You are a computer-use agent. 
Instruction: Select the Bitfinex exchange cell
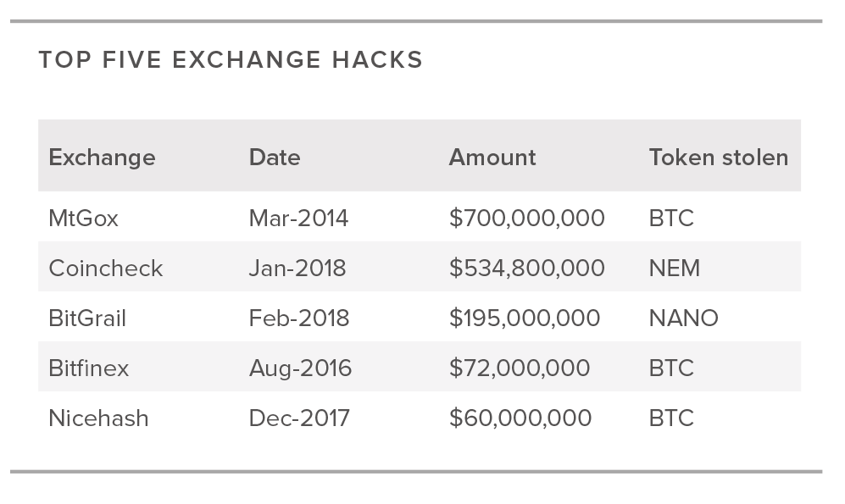89,368
